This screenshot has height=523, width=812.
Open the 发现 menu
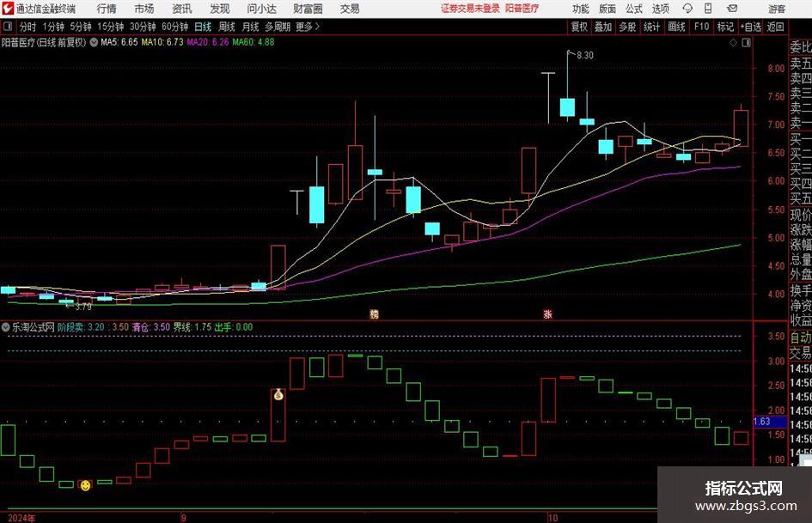coord(220,9)
